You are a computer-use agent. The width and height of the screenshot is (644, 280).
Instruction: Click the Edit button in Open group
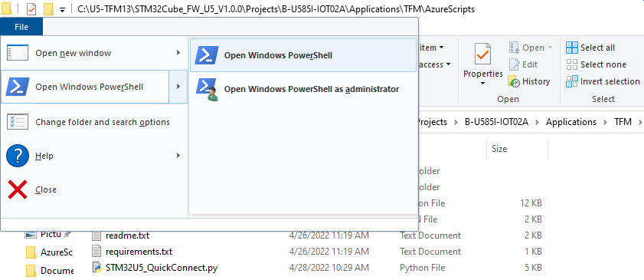[523, 64]
